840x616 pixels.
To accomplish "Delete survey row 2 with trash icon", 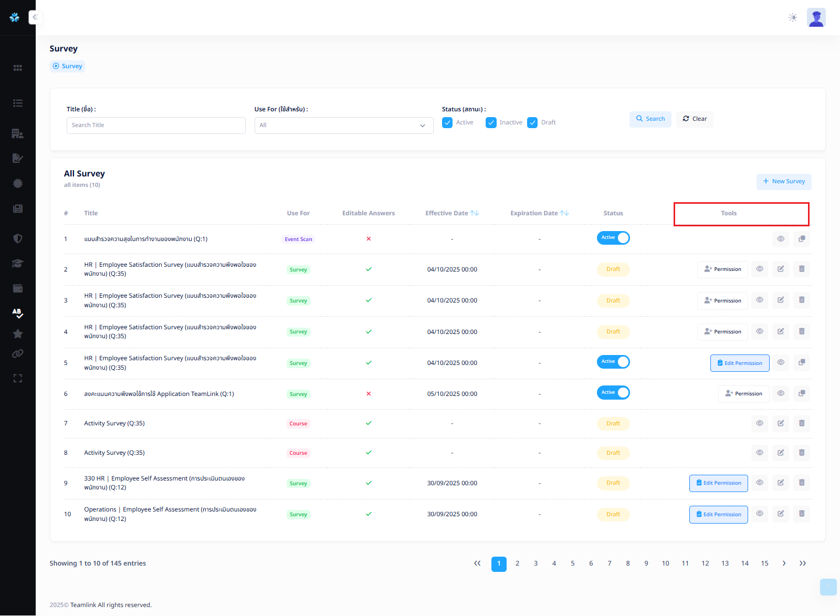I will (801, 269).
